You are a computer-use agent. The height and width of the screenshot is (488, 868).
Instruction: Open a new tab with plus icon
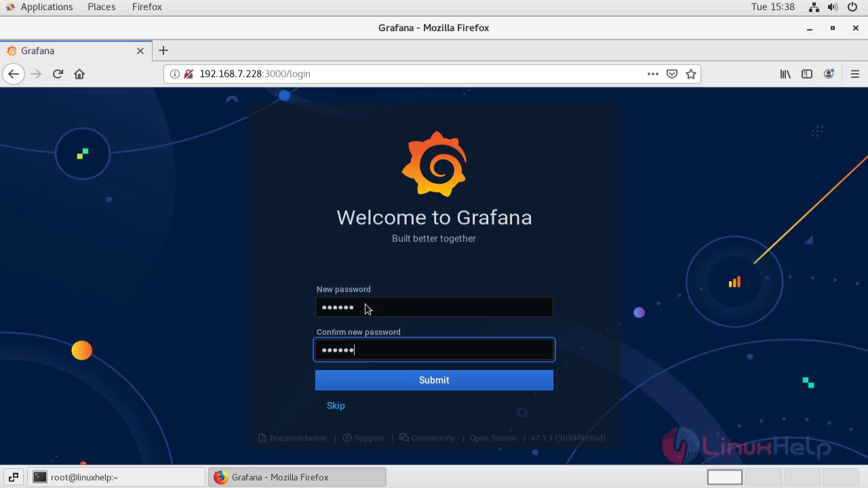[x=163, y=50]
